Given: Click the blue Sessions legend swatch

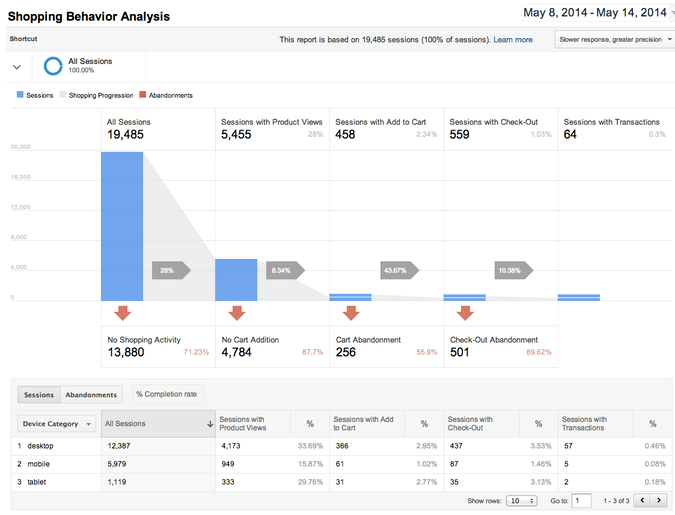Looking at the screenshot, I should (x=21, y=95).
